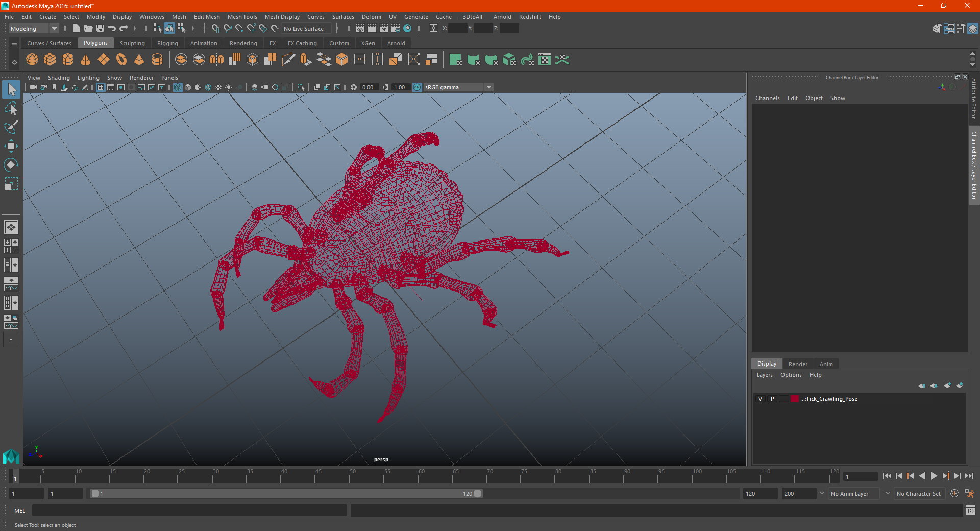Viewport: 980px width, 531px height.
Task: Select the Multi-Cut knife tool icon
Action: point(288,60)
